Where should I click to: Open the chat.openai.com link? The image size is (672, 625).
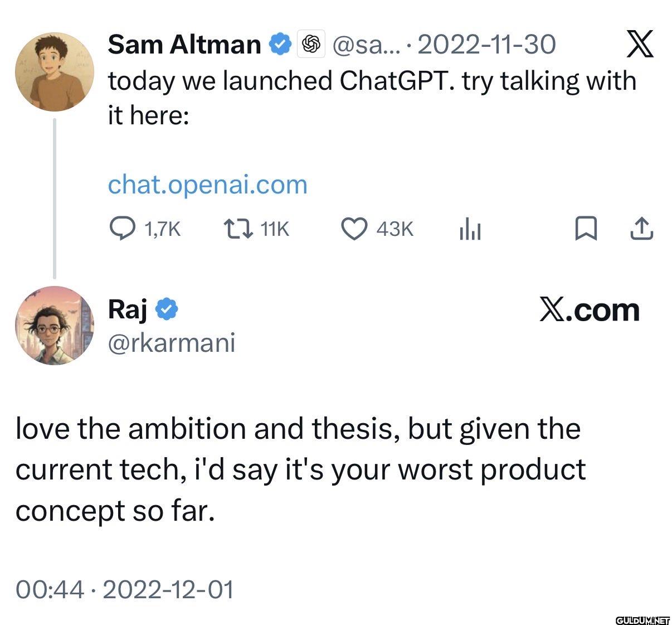coord(207,185)
